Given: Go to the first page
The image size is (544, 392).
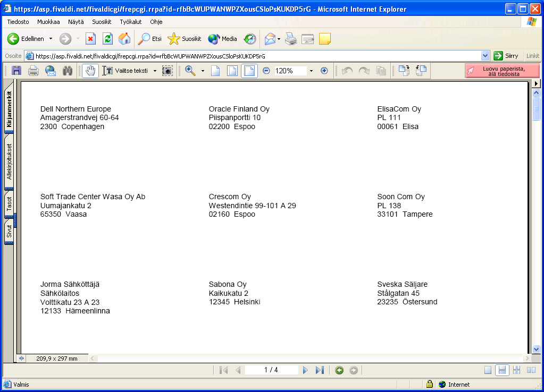Looking at the screenshot, I should point(223,370).
